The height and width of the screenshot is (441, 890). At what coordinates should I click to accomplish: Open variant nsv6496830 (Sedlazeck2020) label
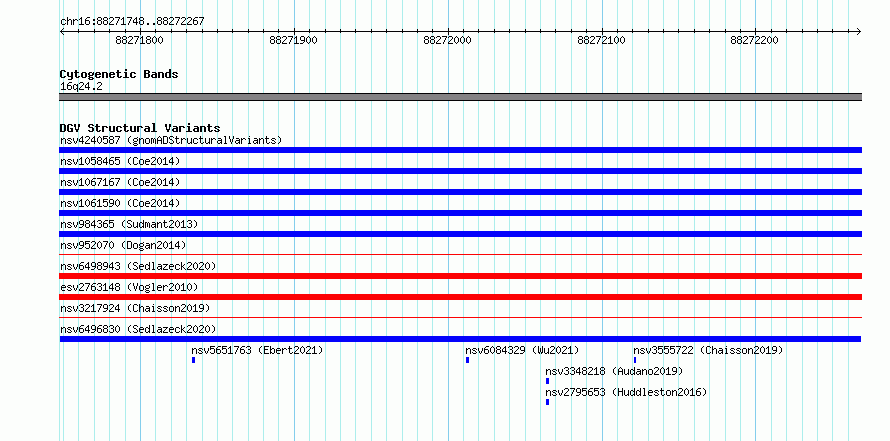(x=138, y=329)
